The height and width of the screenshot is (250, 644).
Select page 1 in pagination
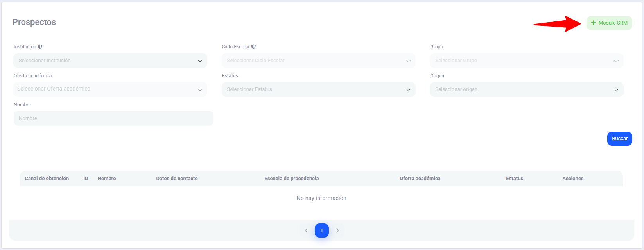321,230
